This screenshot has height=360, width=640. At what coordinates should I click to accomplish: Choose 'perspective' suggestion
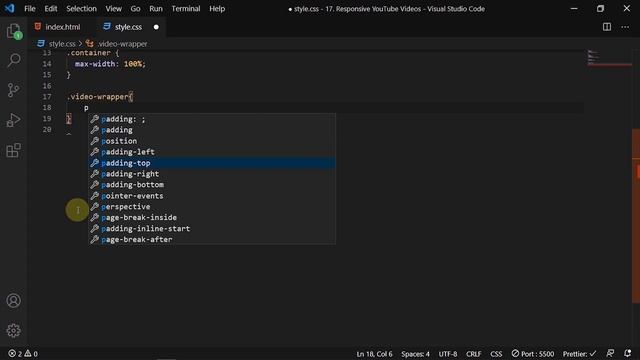click(212, 207)
